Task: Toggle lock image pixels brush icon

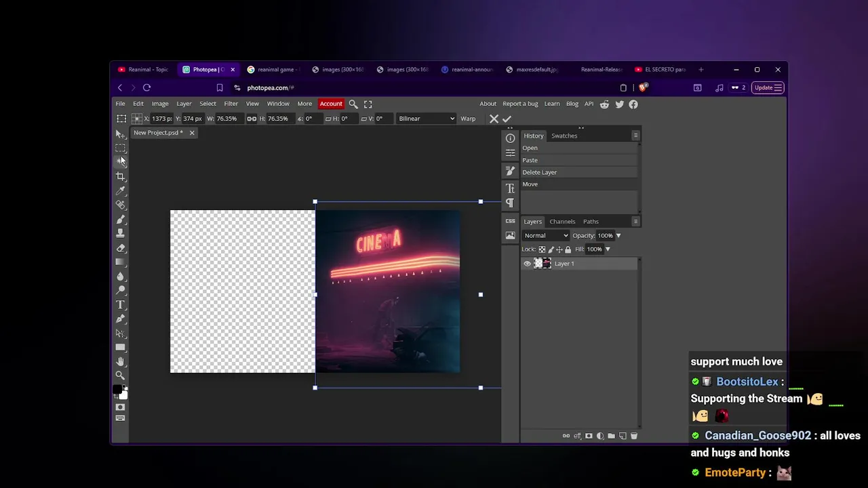Action: (551, 249)
